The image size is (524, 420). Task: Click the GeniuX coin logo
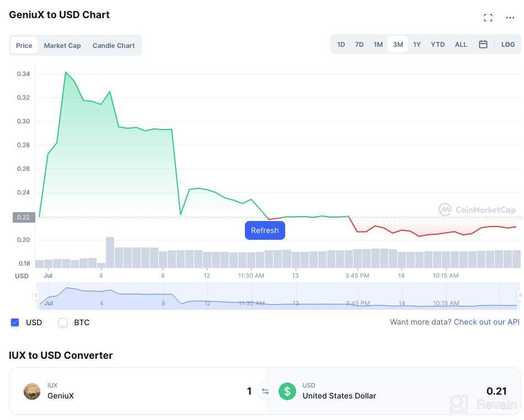(32, 391)
